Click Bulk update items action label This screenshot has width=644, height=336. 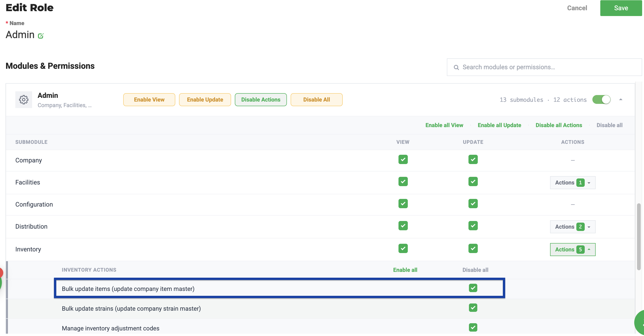click(x=128, y=289)
